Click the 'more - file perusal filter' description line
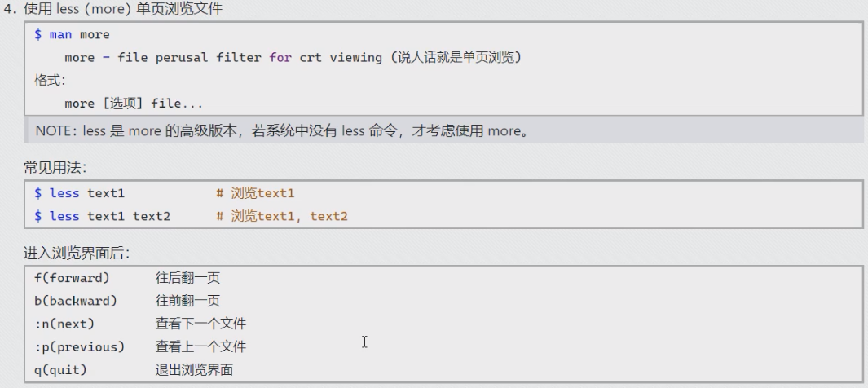 coord(293,57)
